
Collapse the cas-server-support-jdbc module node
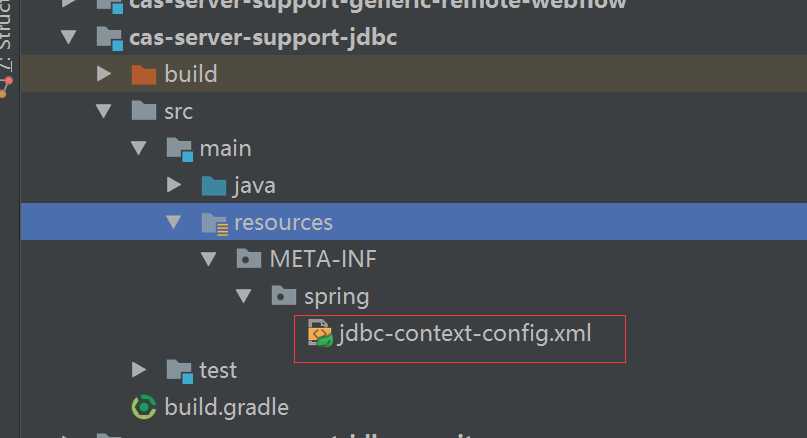pos(68,37)
